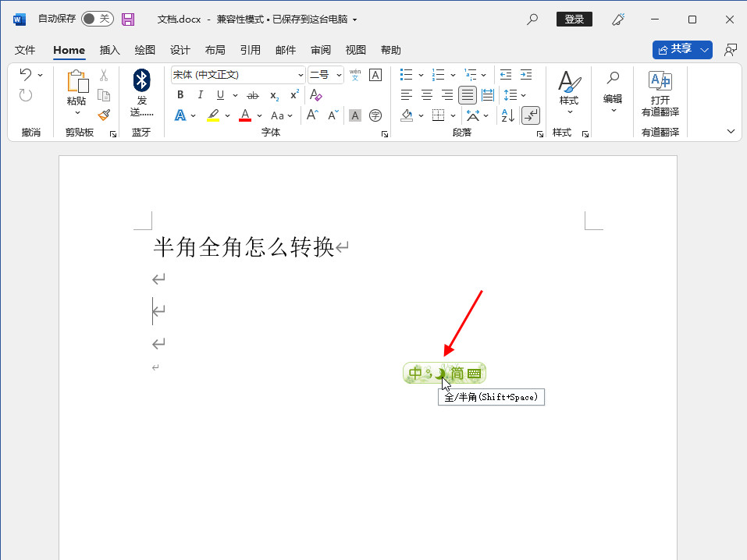Open the font name dropdown
The image size is (747, 560).
(301, 75)
